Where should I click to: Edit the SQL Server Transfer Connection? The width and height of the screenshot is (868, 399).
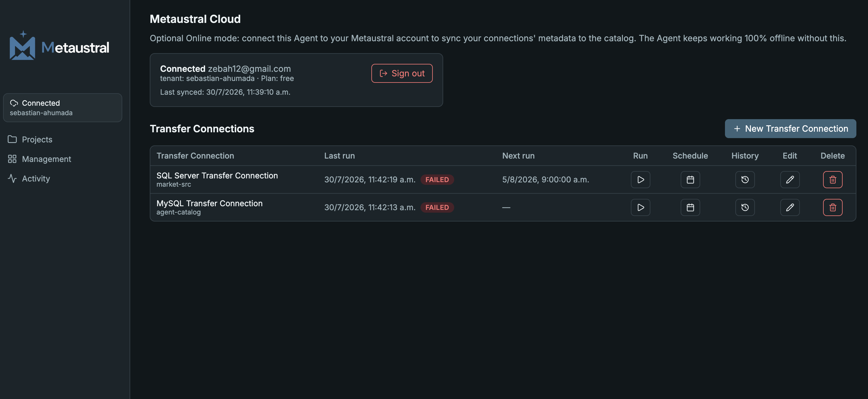790,179
